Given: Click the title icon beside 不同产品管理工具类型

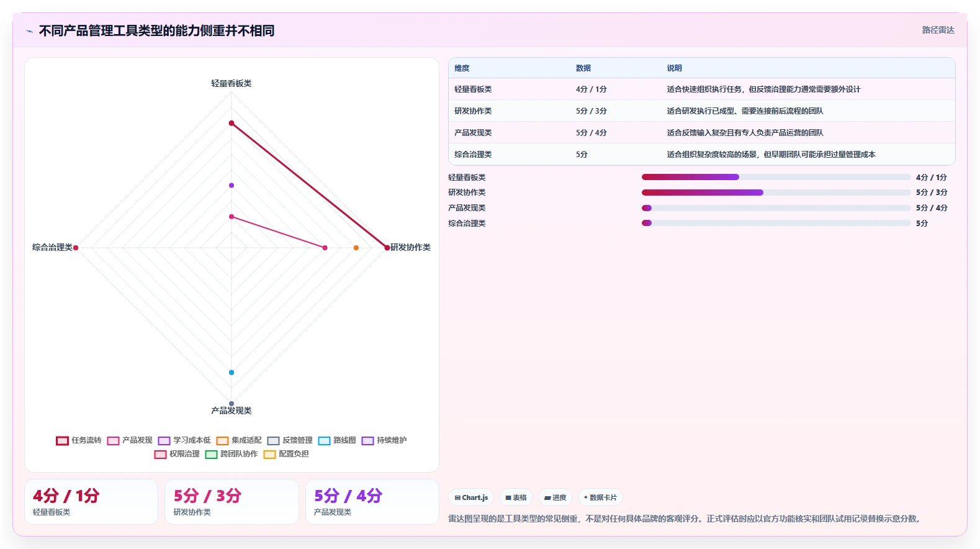Looking at the screenshot, I should (29, 31).
